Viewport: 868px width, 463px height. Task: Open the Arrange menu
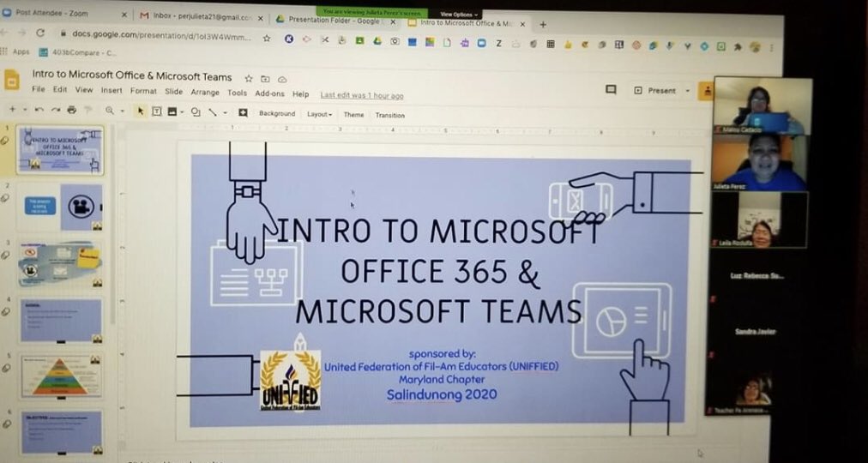(x=205, y=93)
